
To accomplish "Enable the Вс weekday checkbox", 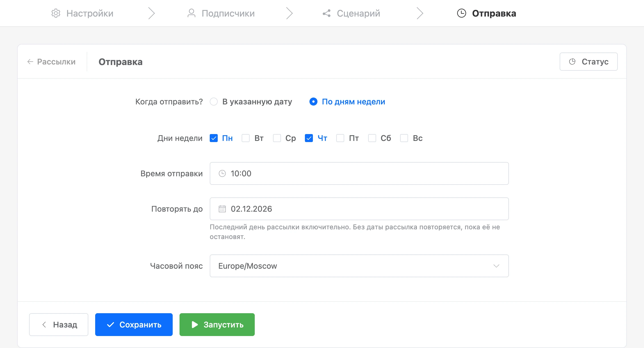I will point(404,138).
